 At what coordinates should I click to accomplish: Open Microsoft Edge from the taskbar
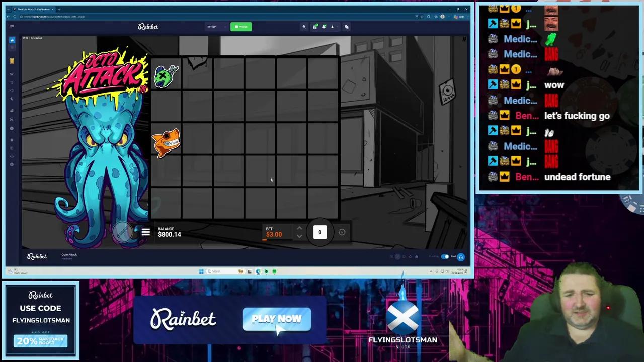coord(258,271)
